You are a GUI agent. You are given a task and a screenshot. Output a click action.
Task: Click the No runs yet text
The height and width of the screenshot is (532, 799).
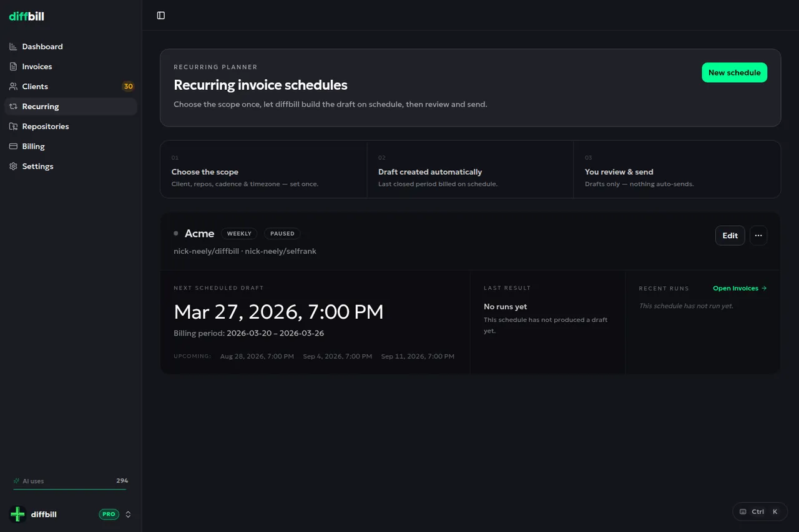[506, 307]
